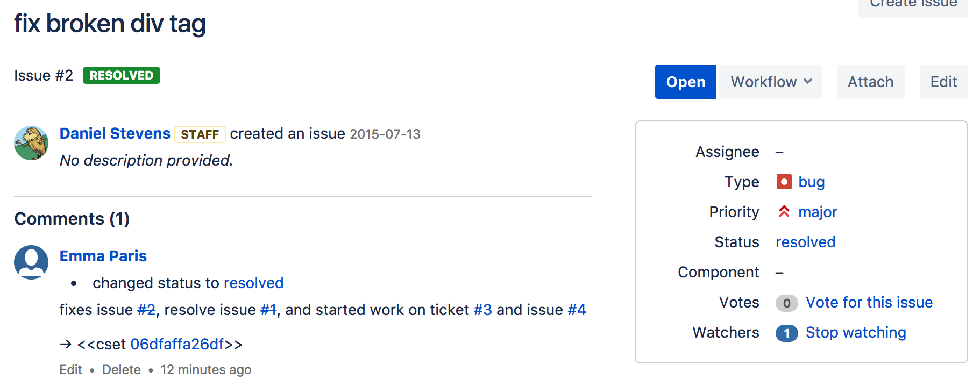The image size is (980, 386).
Task: Click Daniel Stevens' avatar image
Action: pyautogui.click(x=31, y=143)
